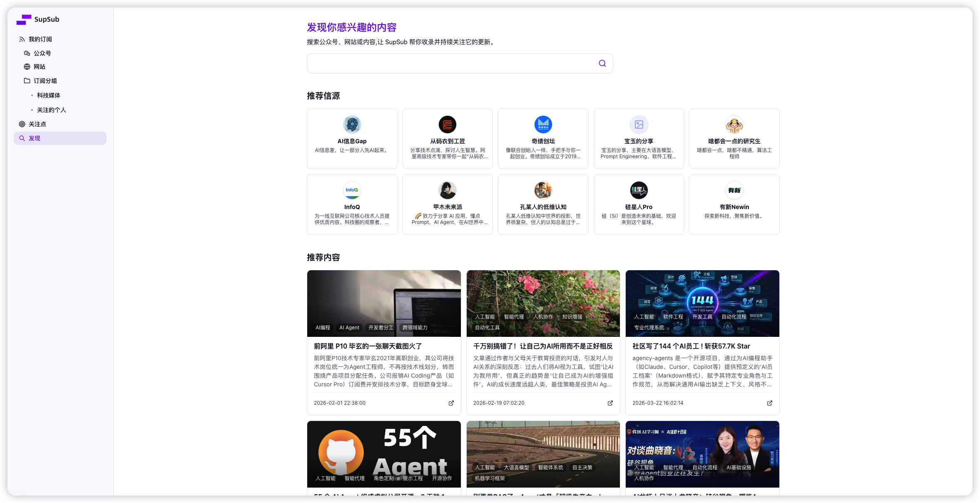Open external link icon on 千万别搞错了 article
Viewport: 980px width, 503px height.
click(610, 403)
